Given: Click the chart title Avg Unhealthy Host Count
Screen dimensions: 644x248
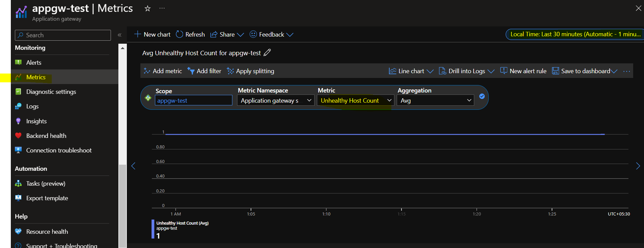Looking at the screenshot, I should (x=202, y=53).
